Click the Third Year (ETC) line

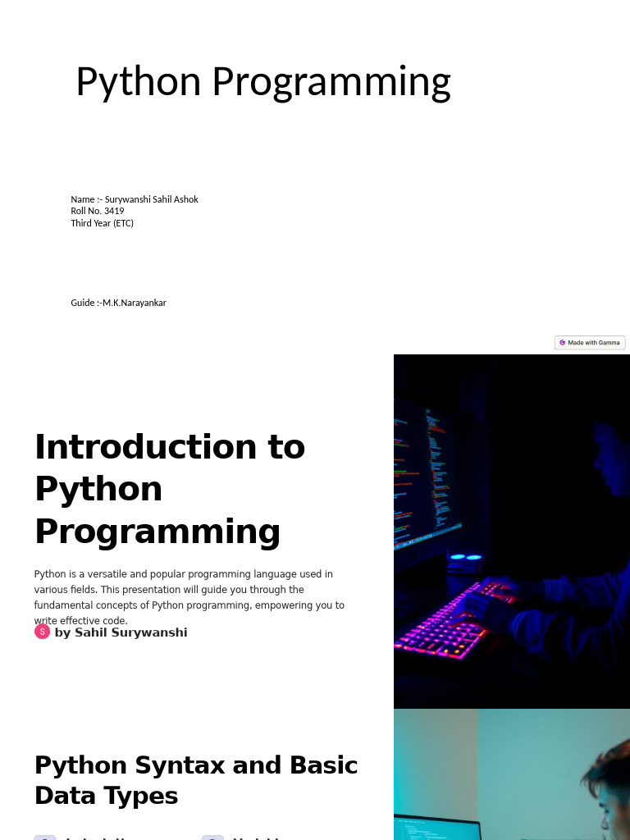coord(103,223)
